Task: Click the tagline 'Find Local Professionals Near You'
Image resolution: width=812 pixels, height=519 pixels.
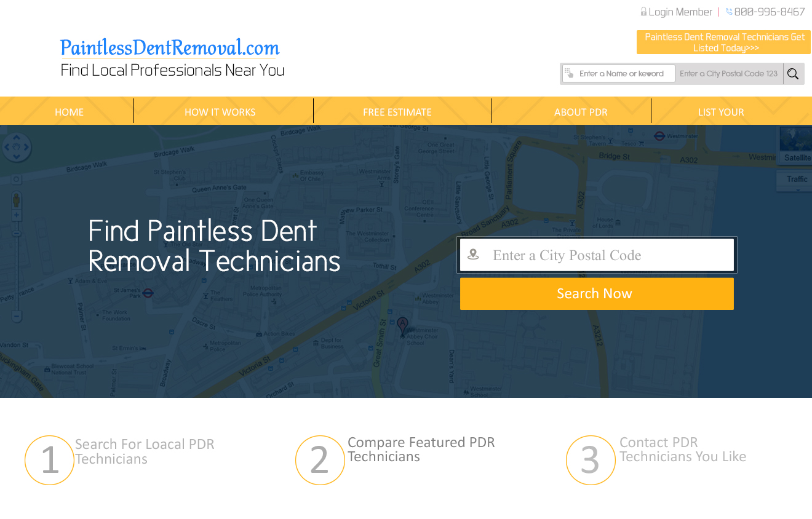Action: (172, 70)
